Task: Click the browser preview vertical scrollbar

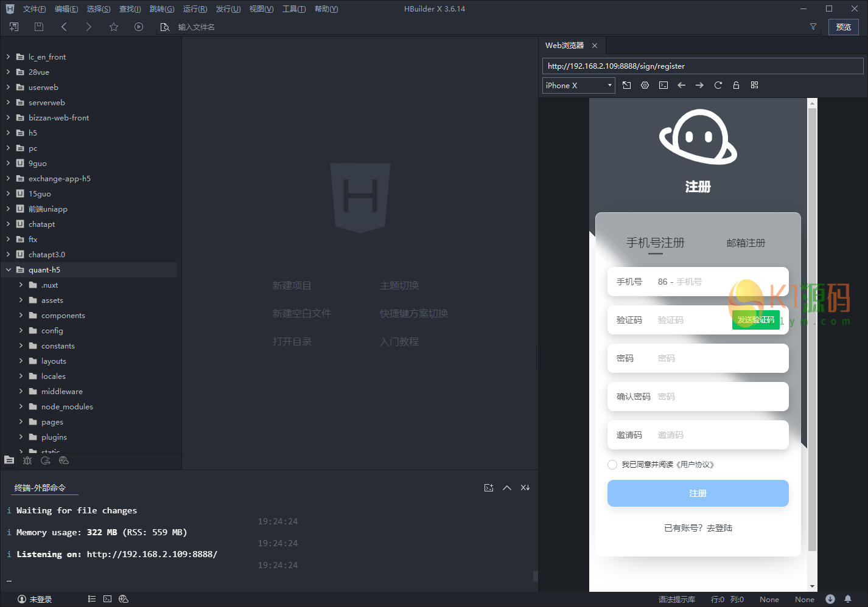Action: (812, 328)
